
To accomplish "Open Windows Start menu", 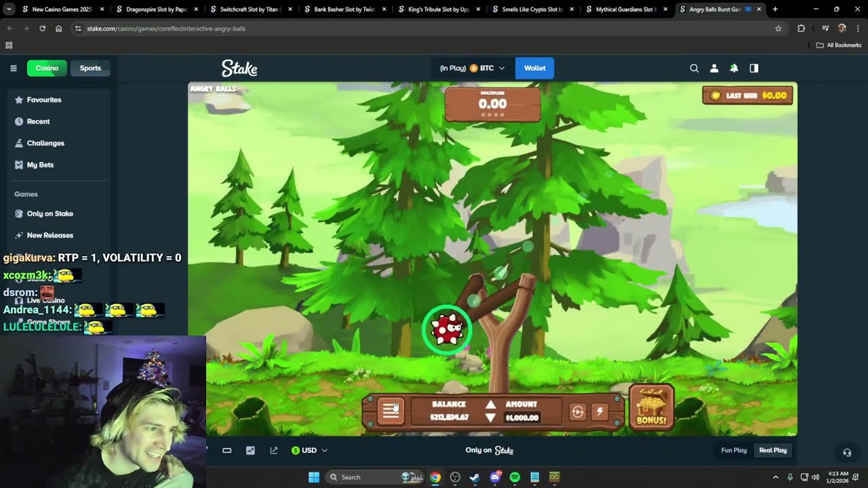I will tap(314, 477).
